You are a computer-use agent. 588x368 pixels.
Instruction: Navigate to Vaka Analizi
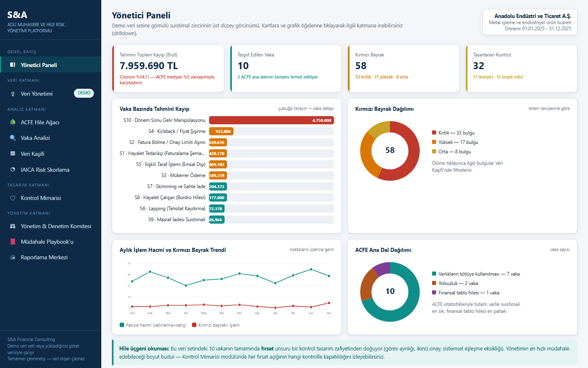click(51, 138)
